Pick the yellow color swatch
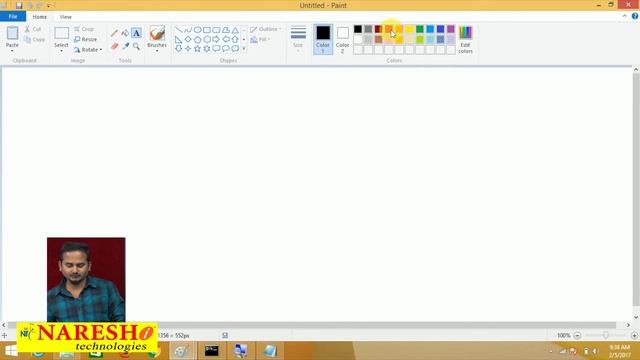 pyautogui.click(x=409, y=29)
